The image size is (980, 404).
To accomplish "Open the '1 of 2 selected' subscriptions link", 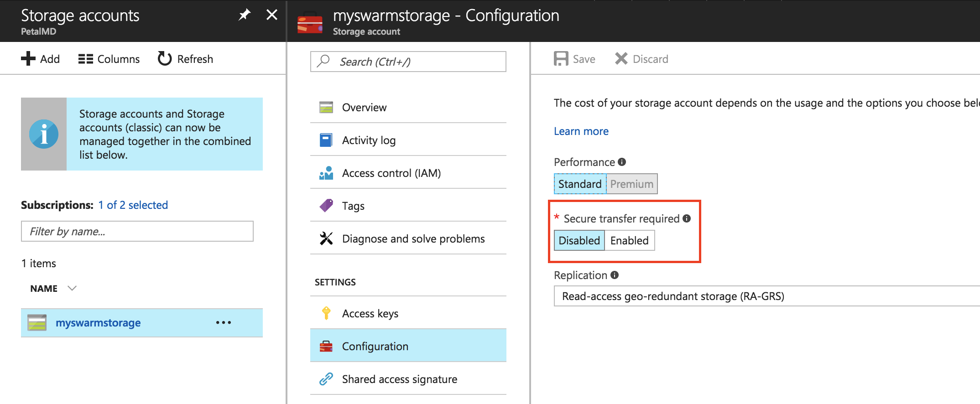I will (x=133, y=205).
